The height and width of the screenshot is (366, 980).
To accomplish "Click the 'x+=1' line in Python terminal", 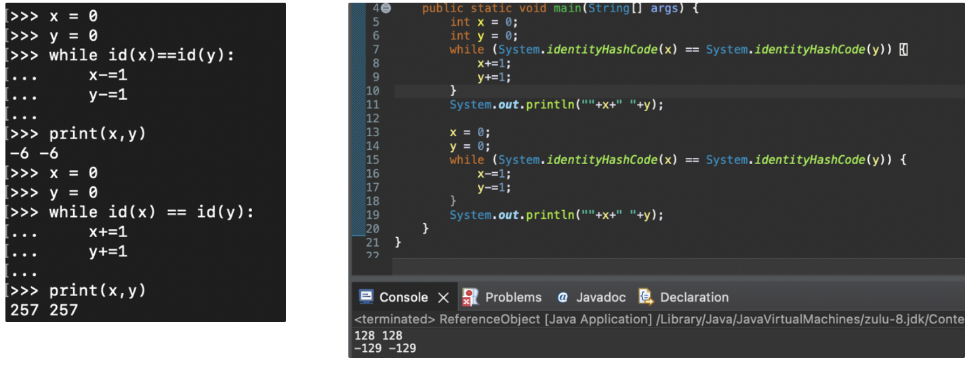I will point(108,232).
